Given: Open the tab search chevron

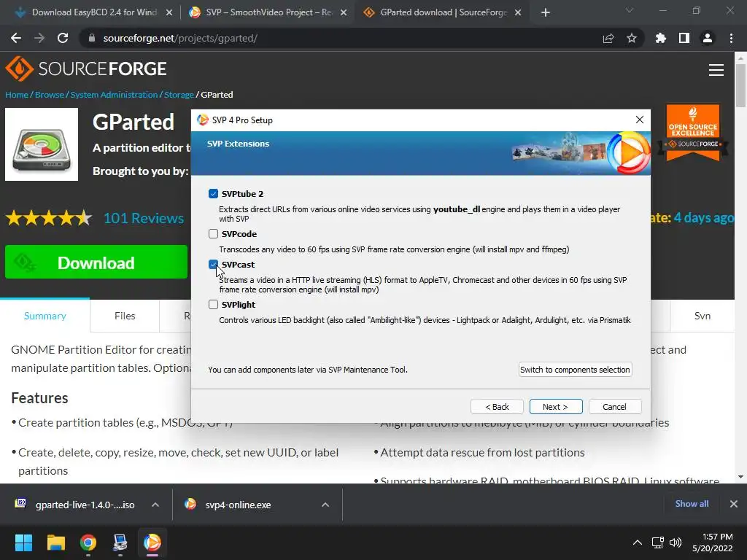Looking at the screenshot, I should tap(630, 10).
